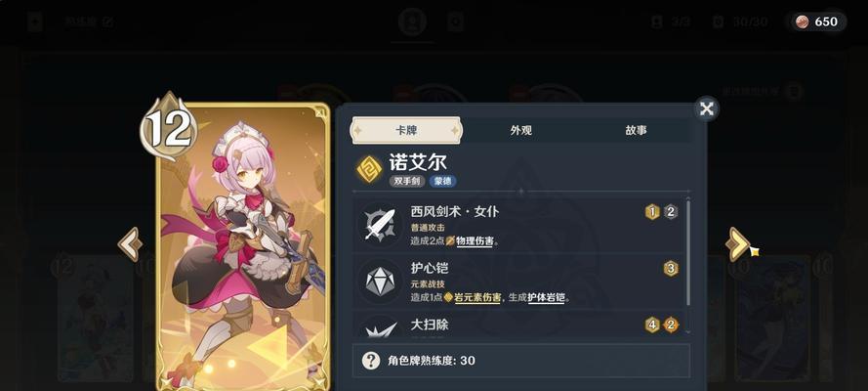Click the Noelle golden character card
The image size is (868, 391).
point(243,246)
